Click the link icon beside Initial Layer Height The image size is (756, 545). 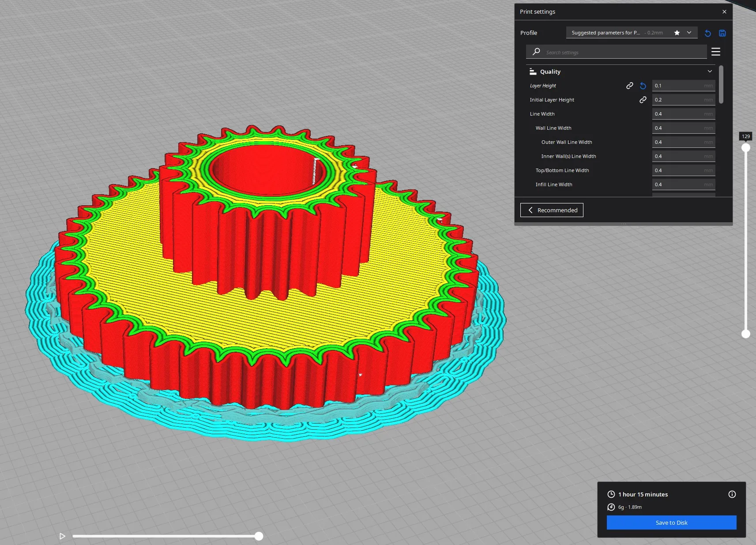point(643,100)
